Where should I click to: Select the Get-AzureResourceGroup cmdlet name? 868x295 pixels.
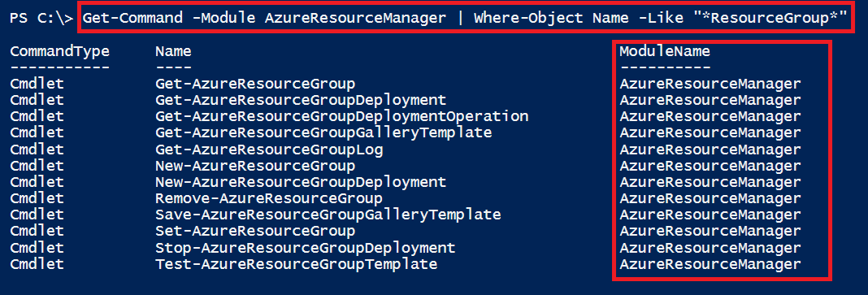(x=255, y=85)
